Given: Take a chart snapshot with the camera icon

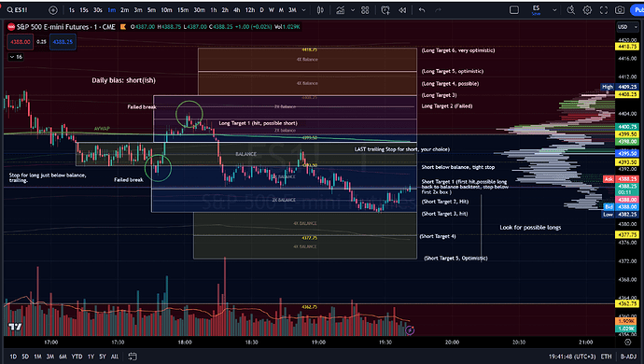Looking at the screenshot, I should pos(620,10).
